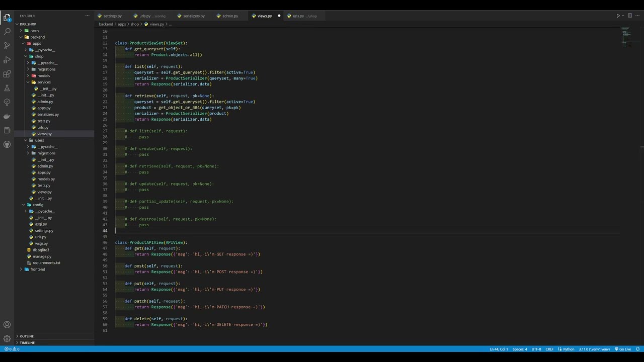Change the UTF-8 file encoding
The height and width of the screenshot is (362, 644).
536,349
